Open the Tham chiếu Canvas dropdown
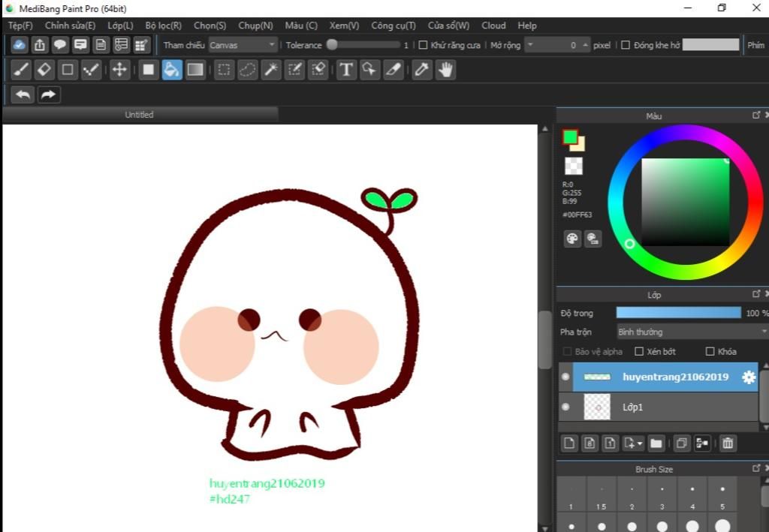The image size is (769, 532). (x=243, y=45)
